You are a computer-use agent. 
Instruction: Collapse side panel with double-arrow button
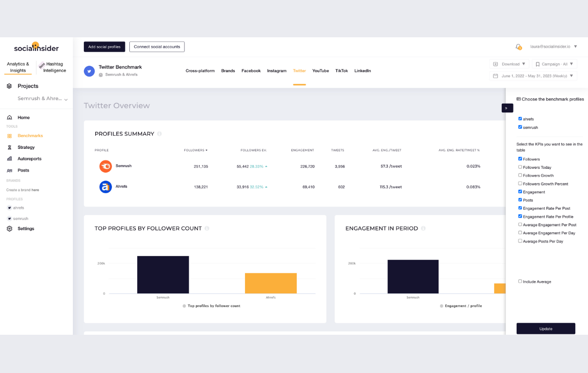coord(507,108)
